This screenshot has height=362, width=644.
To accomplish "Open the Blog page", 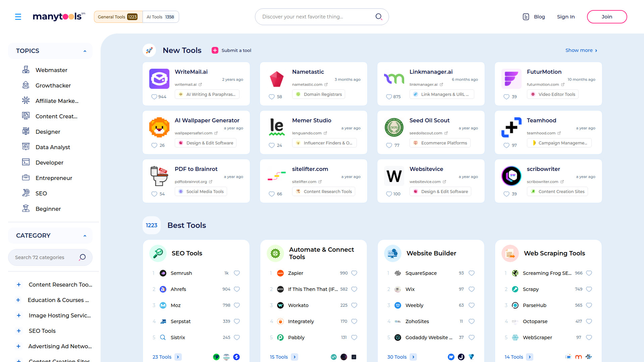I will click(539, 16).
